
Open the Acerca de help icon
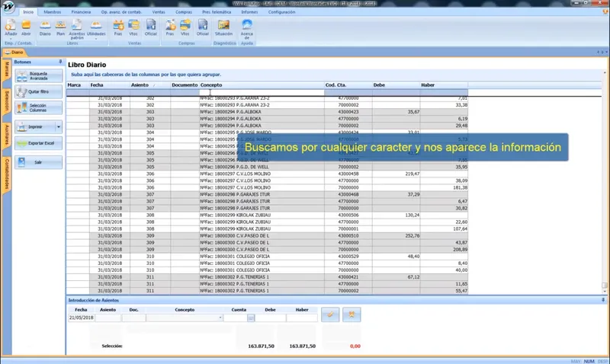(x=246, y=30)
